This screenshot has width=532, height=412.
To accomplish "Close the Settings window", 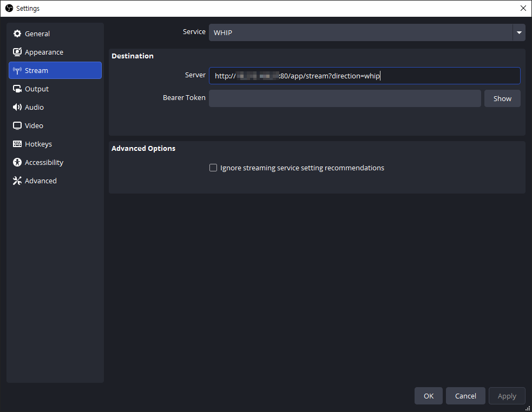I will pyautogui.click(x=523, y=8).
